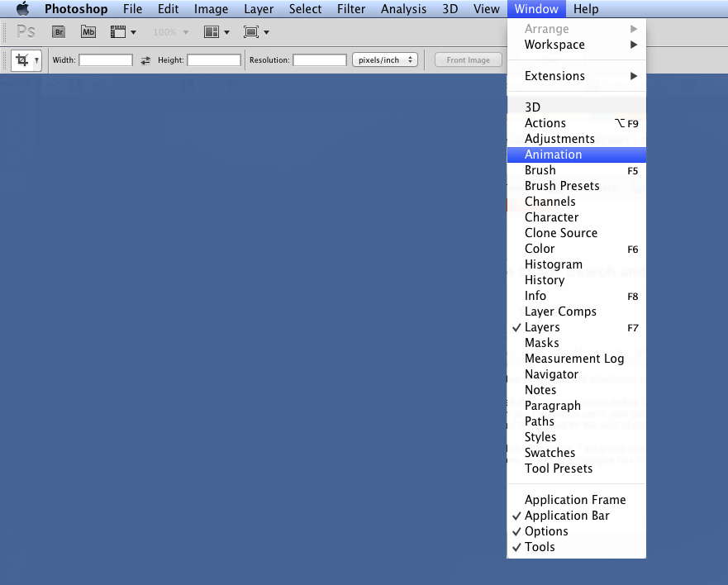Expand the Arrange submenu
728x585 pixels.
577,29
